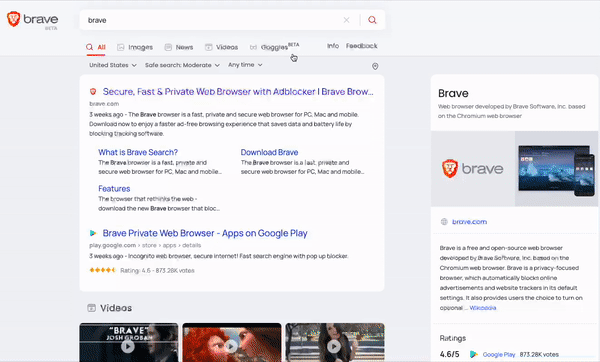This screenshot has width=600, height=362.
Task: Open the Secure, Fast & Private Web Browser result
Action: coord(238,91)
